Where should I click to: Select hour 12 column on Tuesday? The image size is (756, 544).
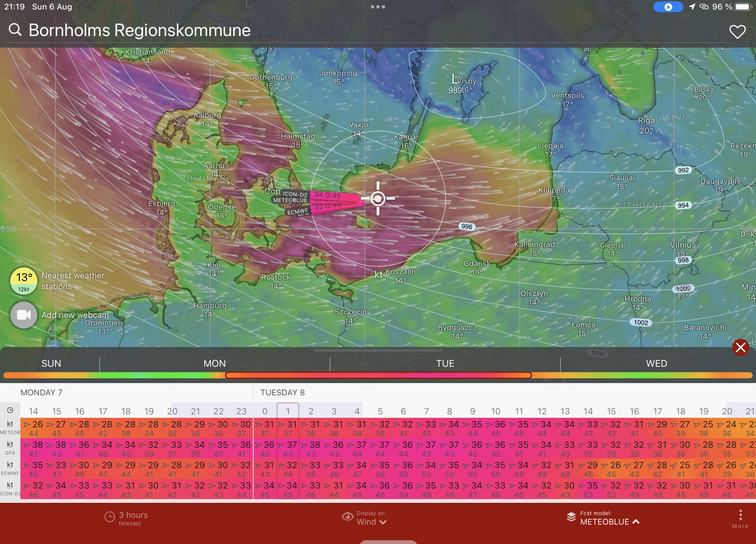click(542, 411)
